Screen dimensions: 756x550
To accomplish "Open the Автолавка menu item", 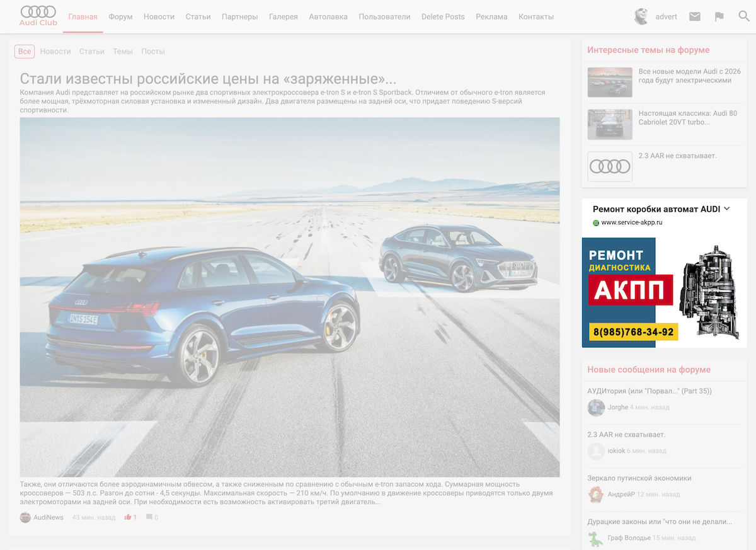I will point(328,17).
